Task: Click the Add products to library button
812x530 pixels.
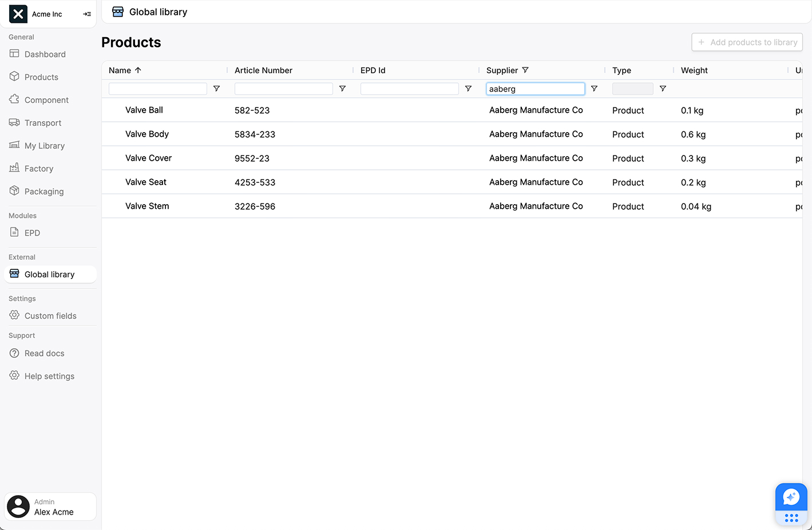Action: 747,42
